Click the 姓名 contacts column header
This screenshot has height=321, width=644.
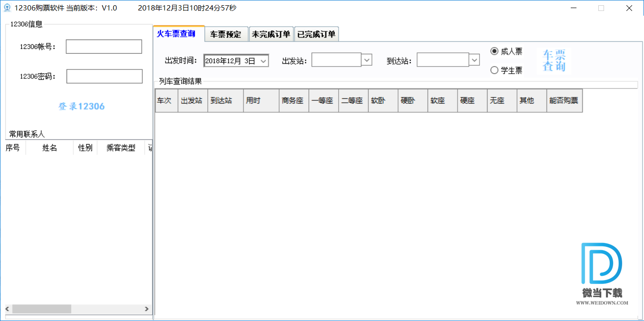(49, 148)
